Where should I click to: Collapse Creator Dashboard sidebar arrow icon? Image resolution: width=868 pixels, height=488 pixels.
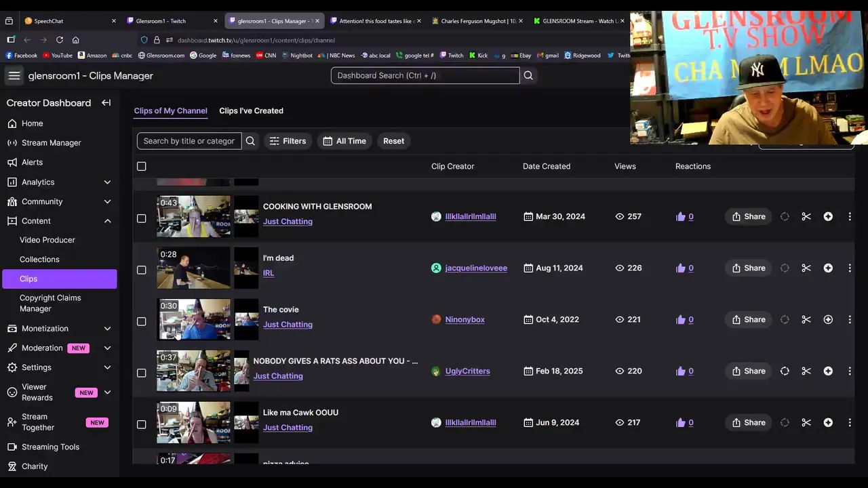pos(106,103)
